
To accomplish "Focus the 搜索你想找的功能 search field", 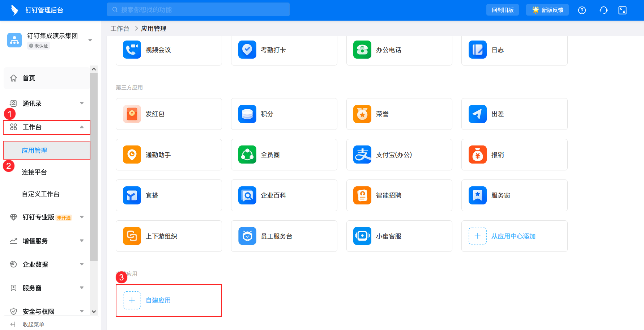I will coord(198,10).
